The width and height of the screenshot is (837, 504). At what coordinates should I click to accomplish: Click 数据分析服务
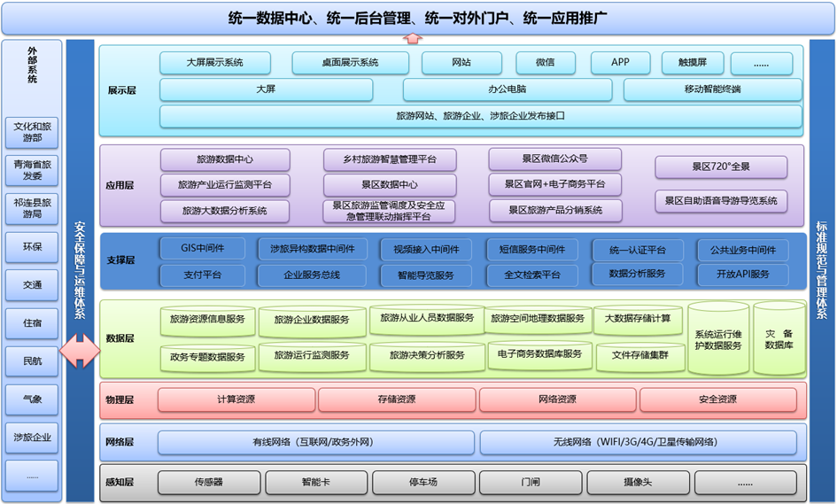638,274
